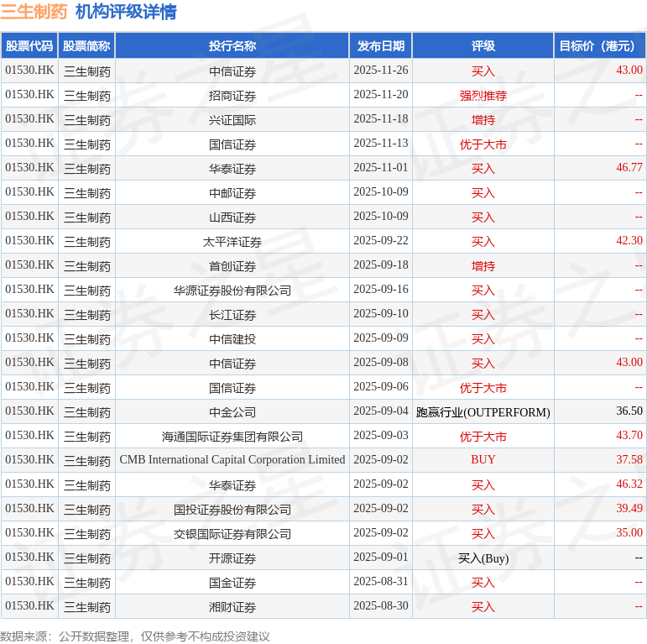Select the 中金公司 cell
The image size is (647, 644).
232,412
